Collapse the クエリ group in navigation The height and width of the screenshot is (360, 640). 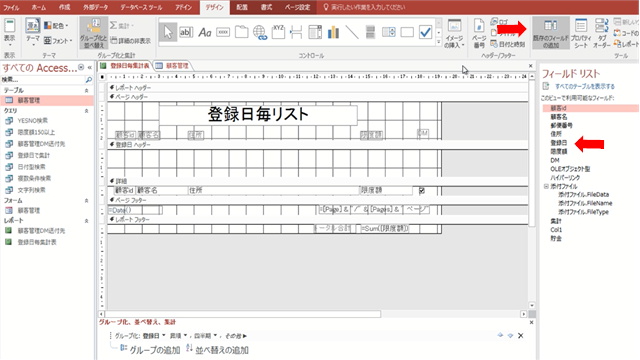coord(87,111)
